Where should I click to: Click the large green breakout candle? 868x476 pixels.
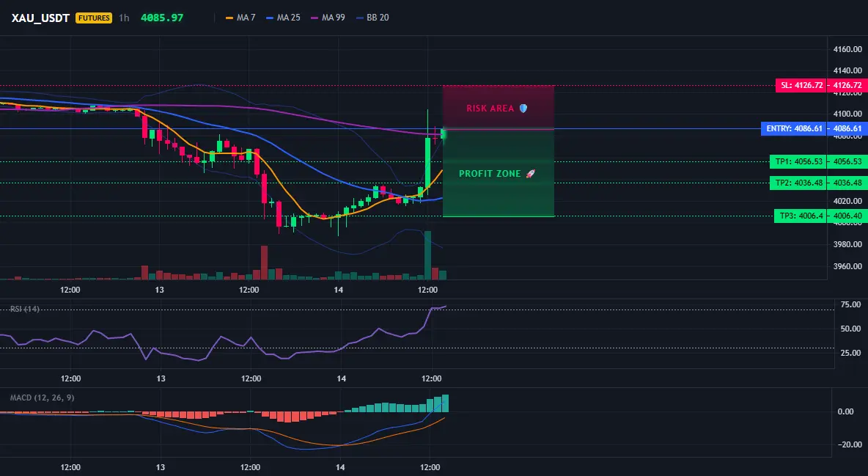(x=427, y=163)
